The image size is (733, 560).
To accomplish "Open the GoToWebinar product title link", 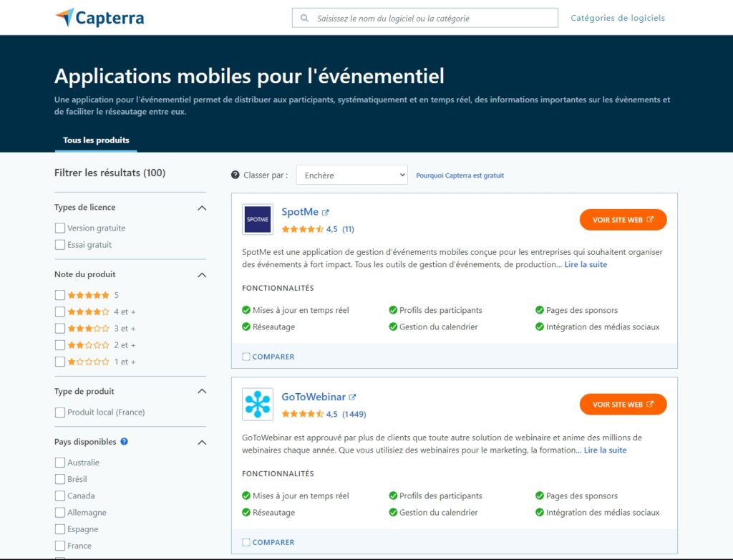I will (x=314, y=397).
